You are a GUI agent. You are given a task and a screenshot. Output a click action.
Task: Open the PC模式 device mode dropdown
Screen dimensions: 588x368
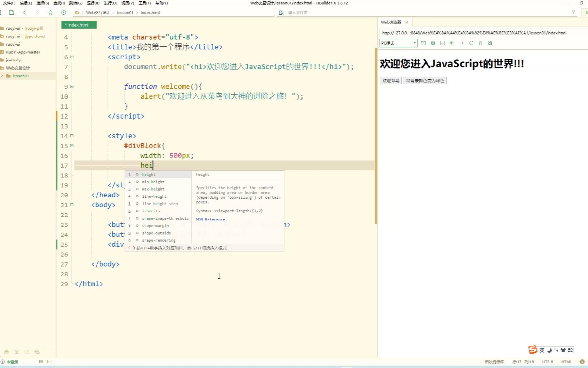(x=398, y=43)
